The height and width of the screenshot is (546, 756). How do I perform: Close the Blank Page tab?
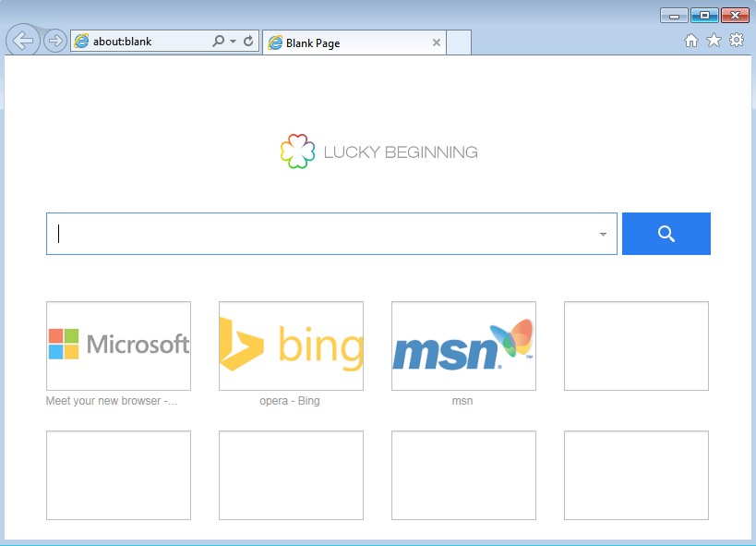click(x=437, y=42)
